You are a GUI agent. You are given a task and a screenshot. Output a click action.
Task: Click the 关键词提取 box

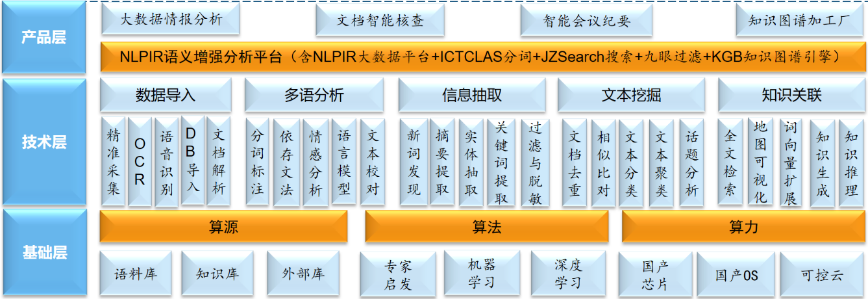501,162
